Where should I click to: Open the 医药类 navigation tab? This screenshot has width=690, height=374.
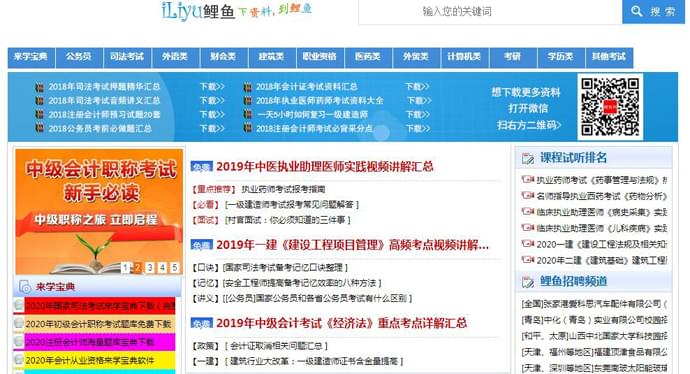(x=368, y=57)
